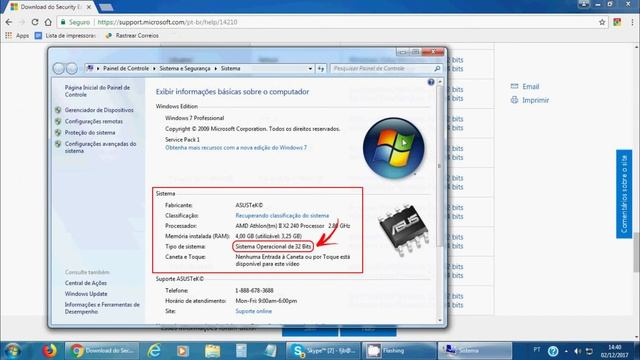Open Configurações remotas
This screenshot has width=640, height=360.
[x=93, y=121]
